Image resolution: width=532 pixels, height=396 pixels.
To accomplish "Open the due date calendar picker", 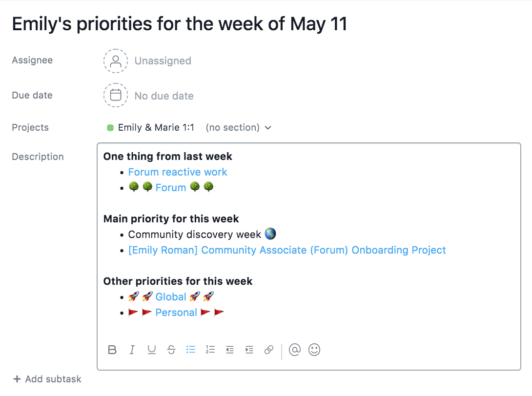I will (116, 95).
